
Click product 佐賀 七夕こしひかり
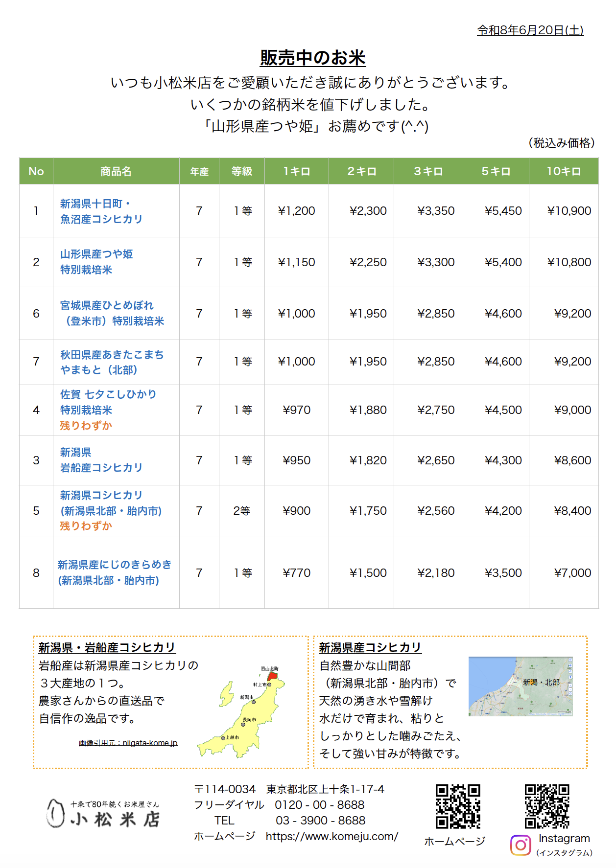(108, 402)
